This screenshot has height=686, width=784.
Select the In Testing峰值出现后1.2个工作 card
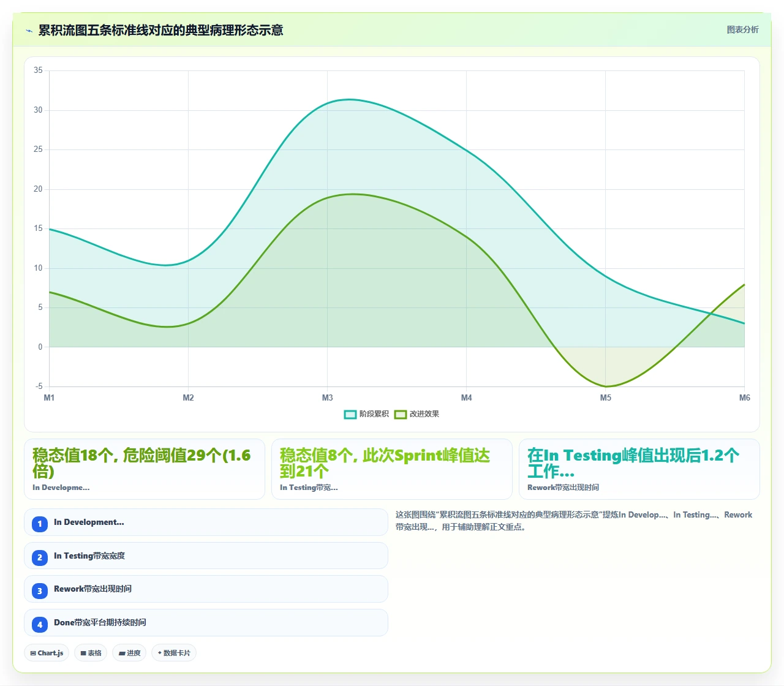pyautogui.click(x=639, y=469)
